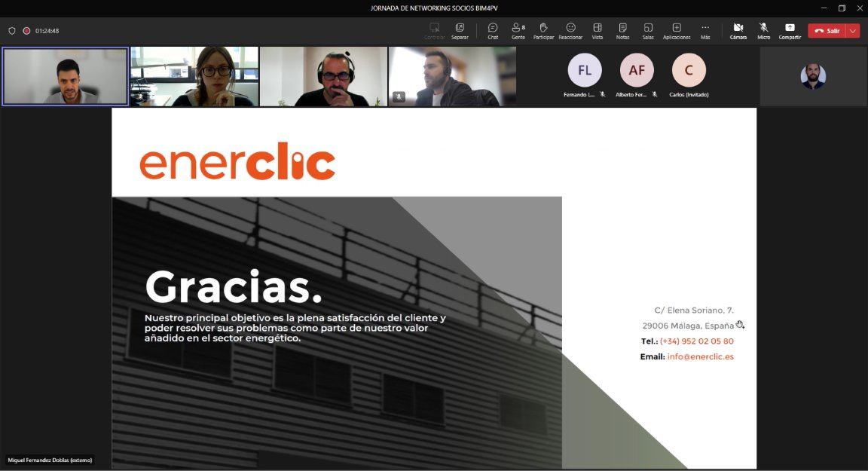The image size is (868, 471).
Task: Show the Gente participants list
Action: point(518,31)
